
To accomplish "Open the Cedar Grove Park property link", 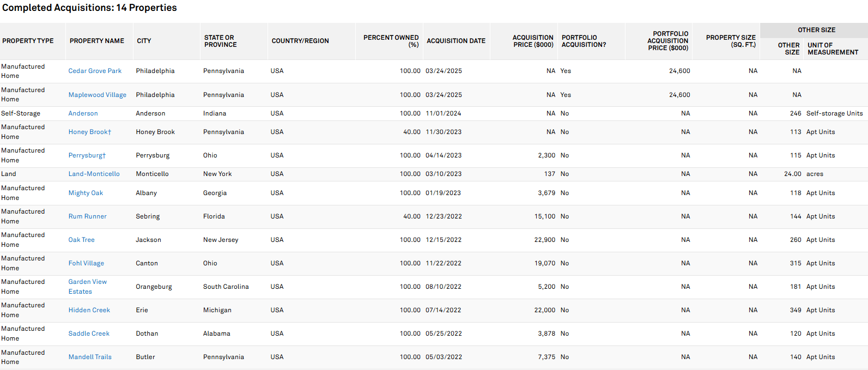I will [x=95, y=71].
